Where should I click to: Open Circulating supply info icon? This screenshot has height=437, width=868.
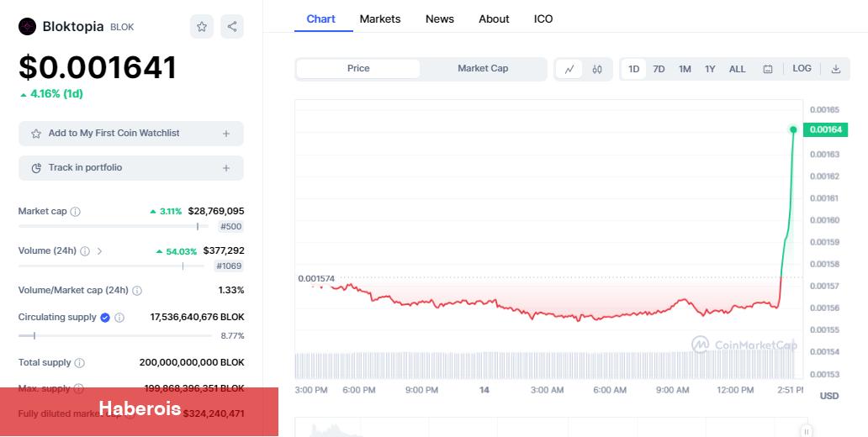click(x=119, y=318)
